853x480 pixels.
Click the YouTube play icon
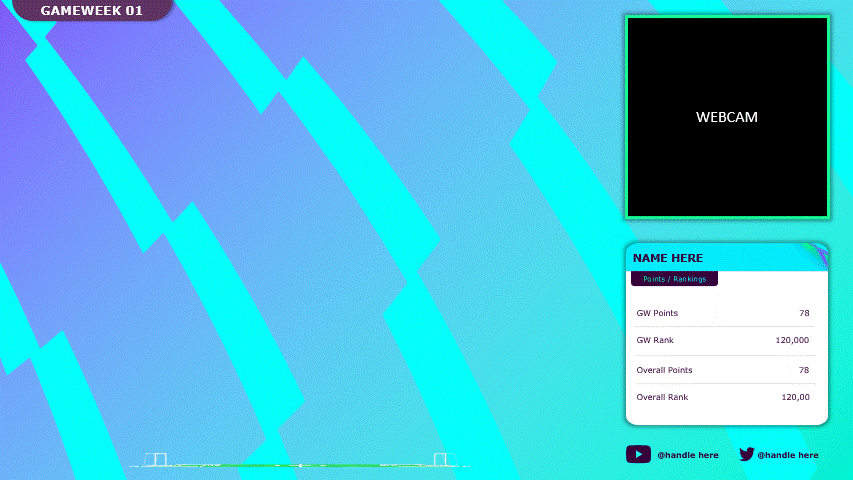[x=638, y=454]
